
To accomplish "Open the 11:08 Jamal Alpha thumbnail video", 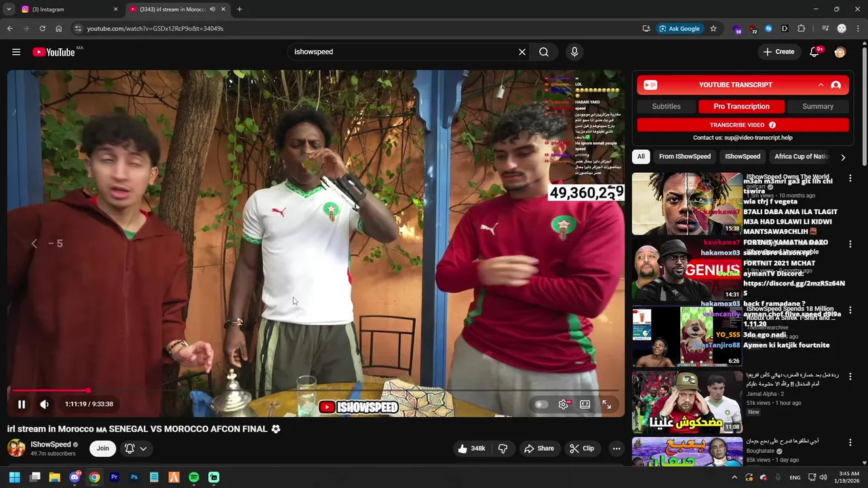I will pos(687,401).
